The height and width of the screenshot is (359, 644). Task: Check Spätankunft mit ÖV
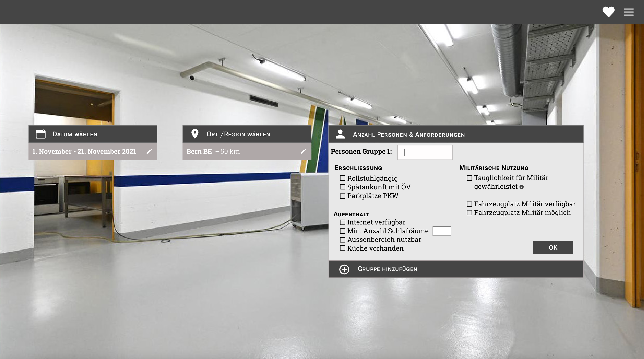pyautogui.click(x=343, y=187)
